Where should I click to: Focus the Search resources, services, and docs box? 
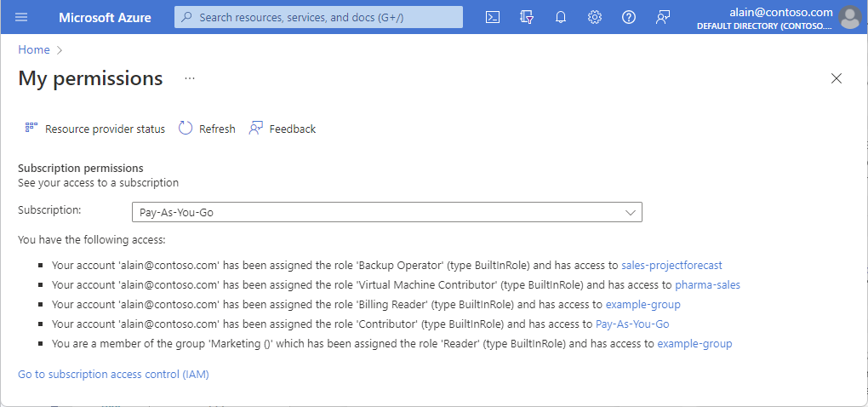coord(318,17)
